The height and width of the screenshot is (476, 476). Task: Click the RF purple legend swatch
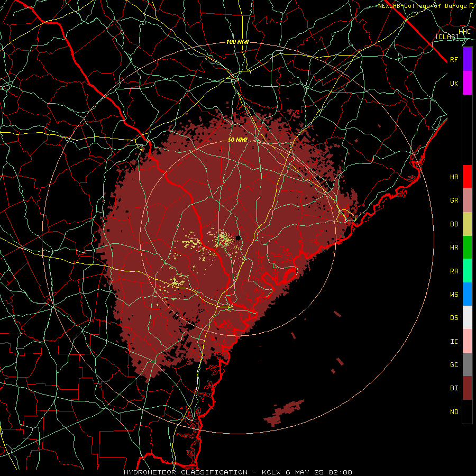(x=467, y=59)
